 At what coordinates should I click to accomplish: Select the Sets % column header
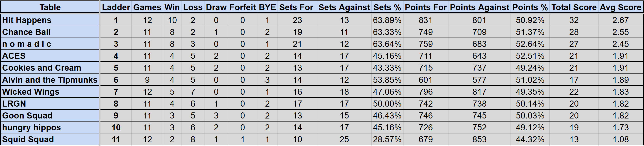point(387,7)
